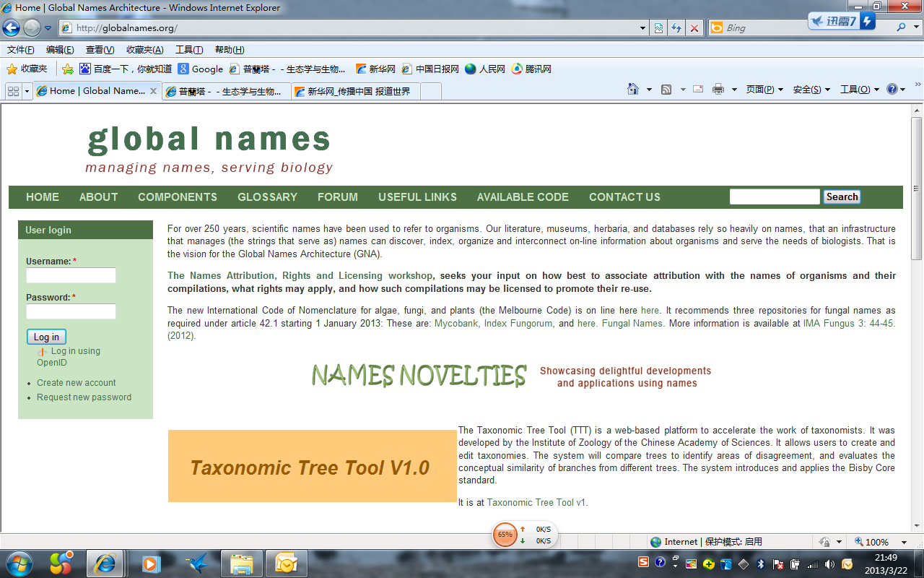
Task: Go to the GLOSSARY navigation item
Action: coord(267,197)
